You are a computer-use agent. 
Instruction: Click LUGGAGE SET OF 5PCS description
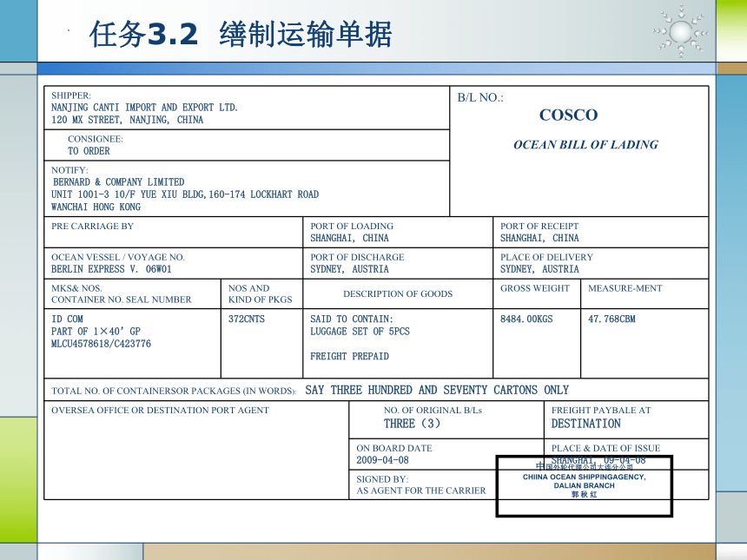tap(360, 332)
